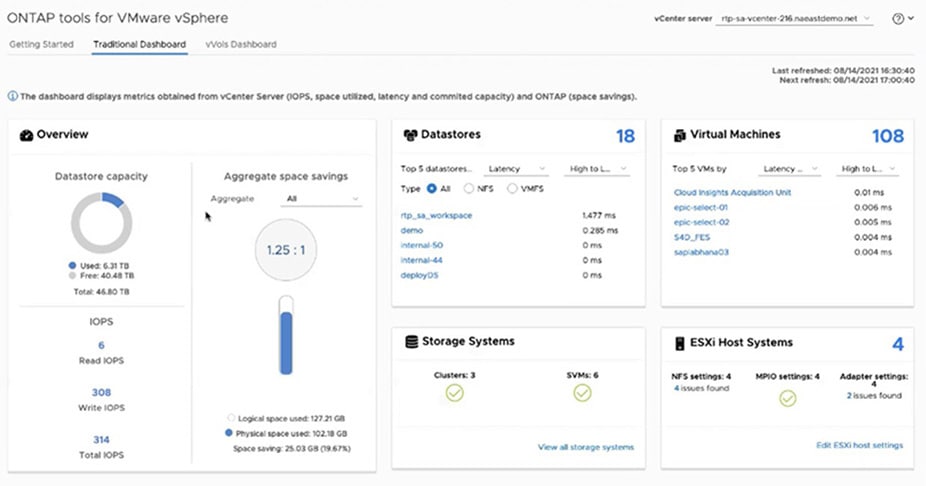Switch to vVols Dashboard tab

coord(241,44)
